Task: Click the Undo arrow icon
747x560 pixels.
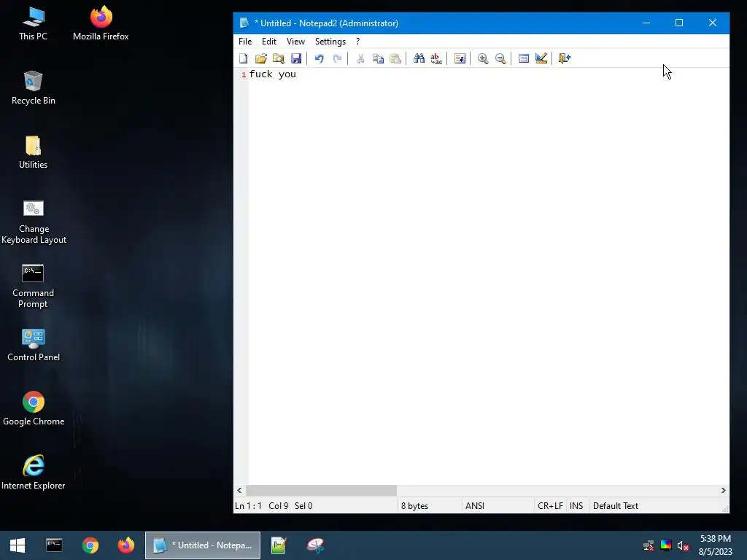Action: coord(320,58)
